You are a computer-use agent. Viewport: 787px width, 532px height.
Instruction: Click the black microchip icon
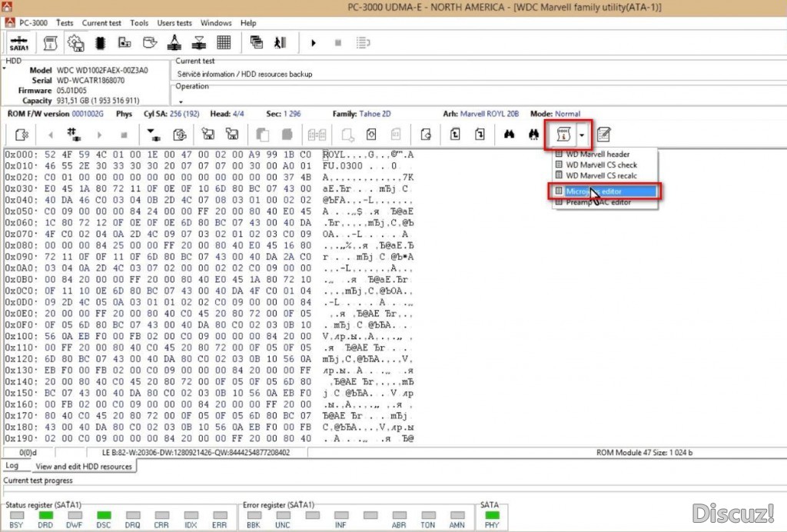[101, 43]
